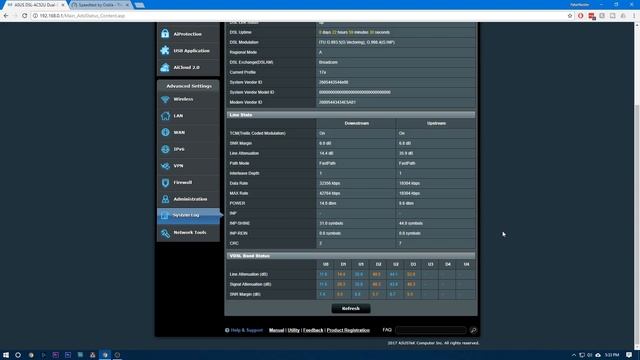Click the D3 Signal Attenuation value
640x360 pixels.
411,284
